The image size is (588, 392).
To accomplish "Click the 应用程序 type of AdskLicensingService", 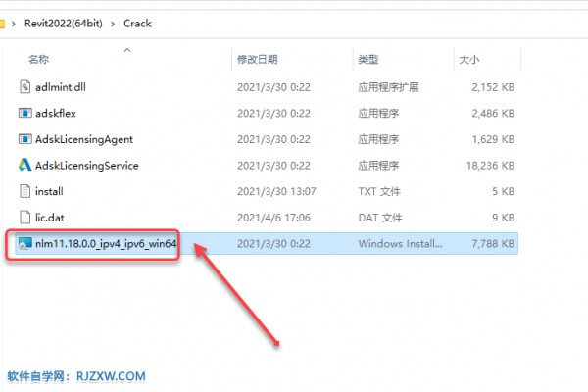I will 378,165.
